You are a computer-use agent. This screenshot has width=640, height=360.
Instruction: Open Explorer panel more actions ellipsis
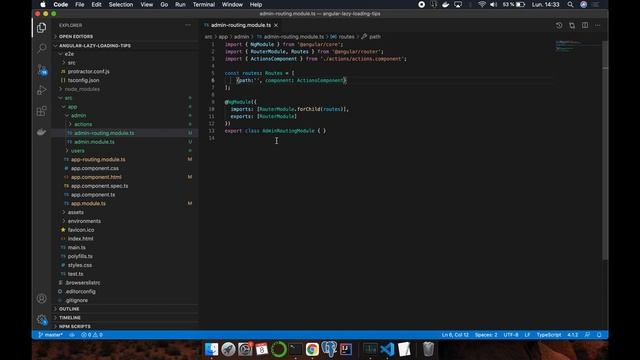(188, 25)
